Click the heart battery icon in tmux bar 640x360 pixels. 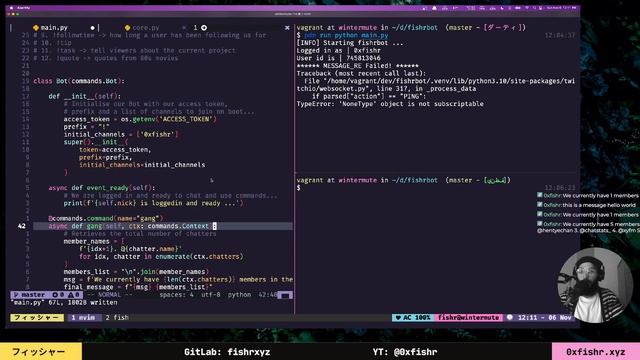coord(398,318)
